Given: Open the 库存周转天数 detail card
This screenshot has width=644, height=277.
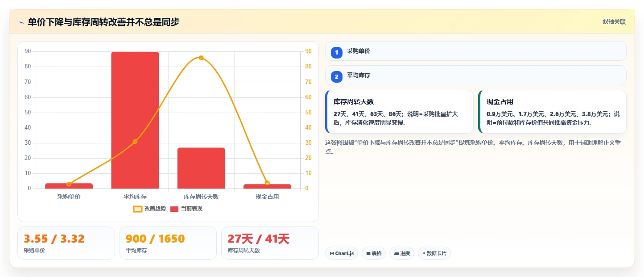Looking at the screenshot, I should [400, 112].
